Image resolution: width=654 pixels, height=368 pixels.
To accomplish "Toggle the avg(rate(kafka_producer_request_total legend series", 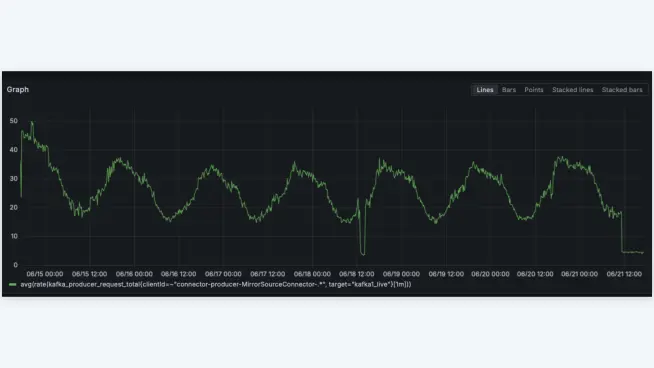I will click(x=216, y=285).
